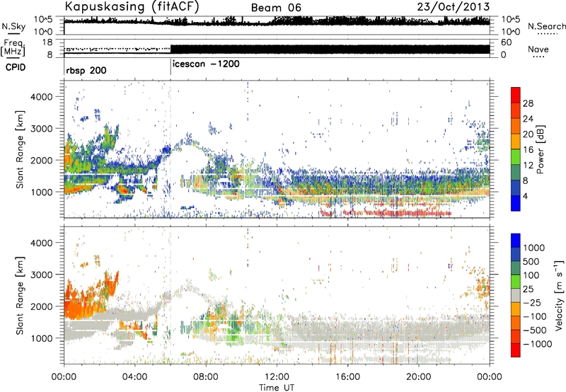Click the black frequency band after 06:00
Image resolution: width=566 pixels, height=392 pixels.
(330, 49)
